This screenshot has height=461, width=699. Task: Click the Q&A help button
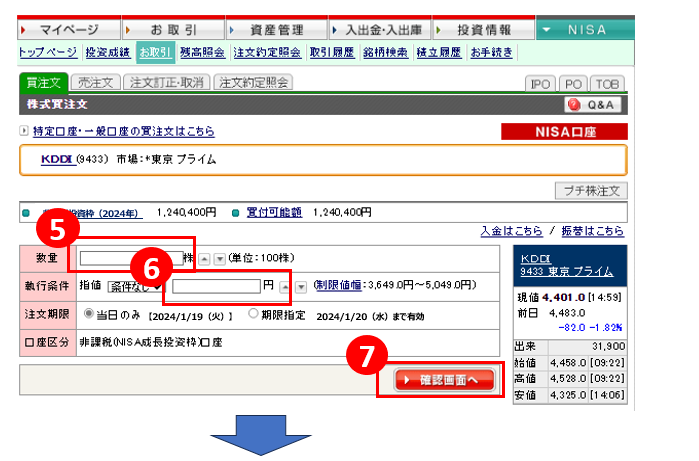pyautogui.click(x=592, y=105)
